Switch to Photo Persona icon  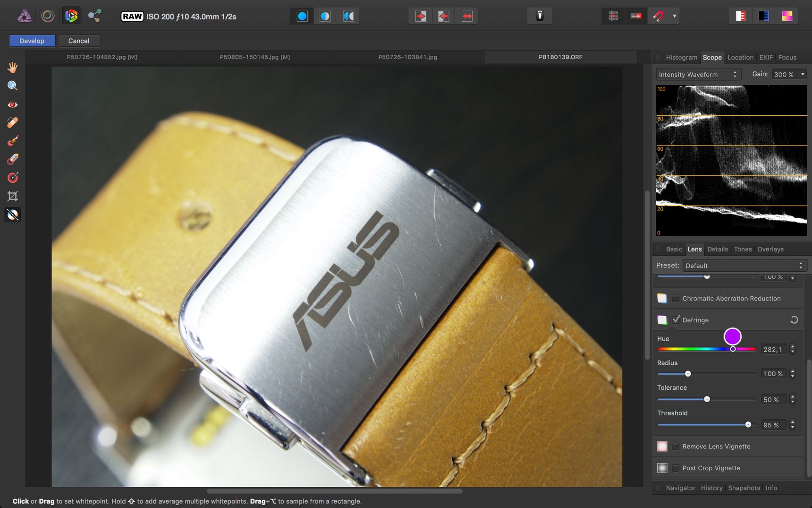(25, 16)
